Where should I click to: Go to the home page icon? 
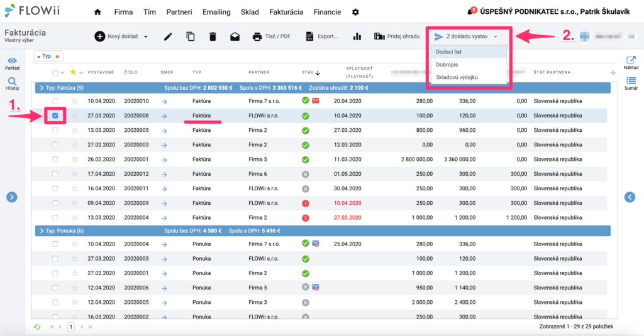pos(97,12)
